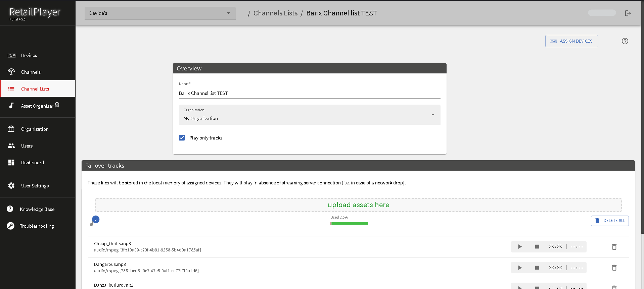Click the logout icon in header

coord(628,13)
